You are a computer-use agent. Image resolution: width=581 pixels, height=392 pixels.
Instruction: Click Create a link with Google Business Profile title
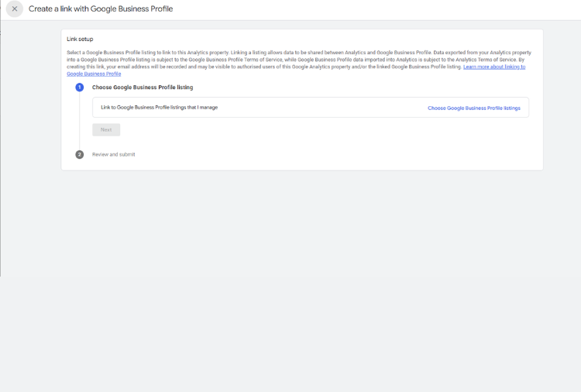click(x=101, y=9)
